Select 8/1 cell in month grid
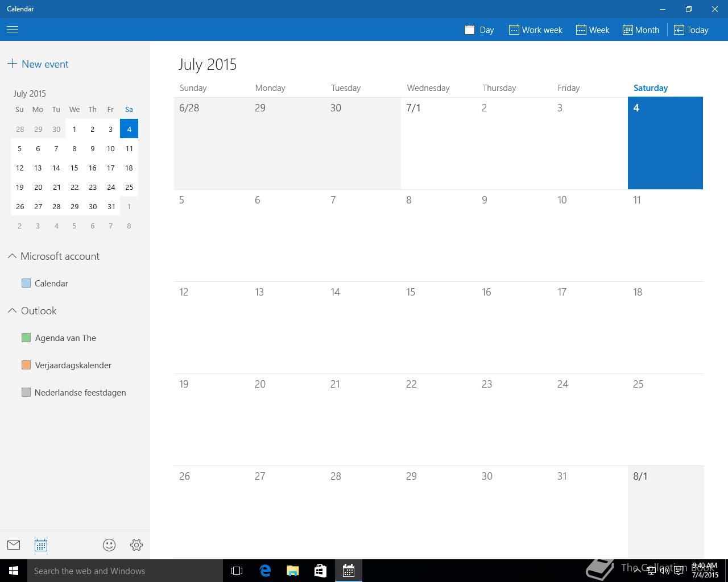The height and width of the screenshot is (582, 728). [x=665, y=512]
